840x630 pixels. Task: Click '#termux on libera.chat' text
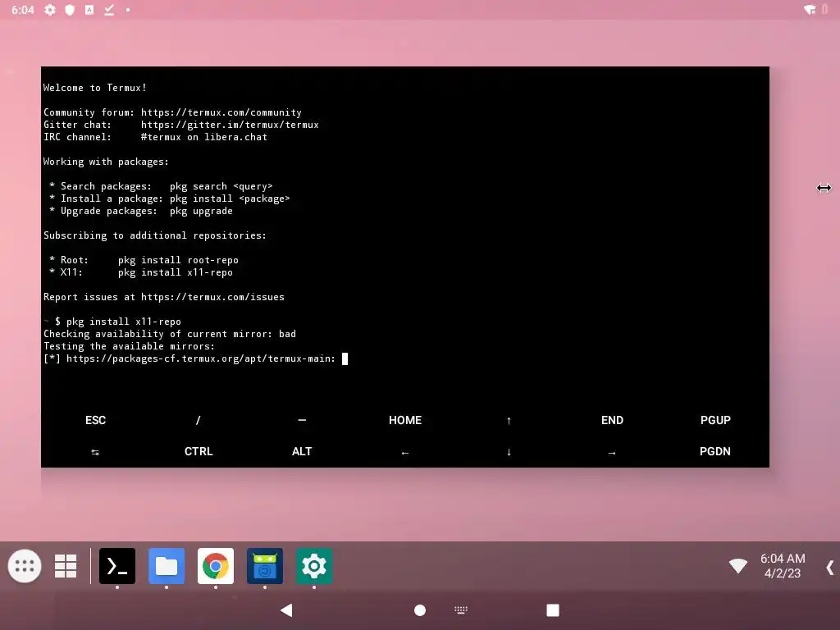click(204, 137)
